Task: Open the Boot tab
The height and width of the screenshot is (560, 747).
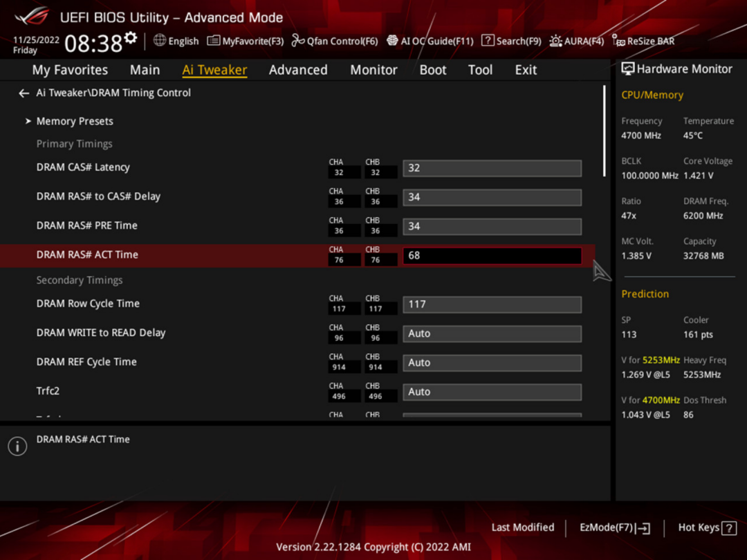Action: [432, 70]
